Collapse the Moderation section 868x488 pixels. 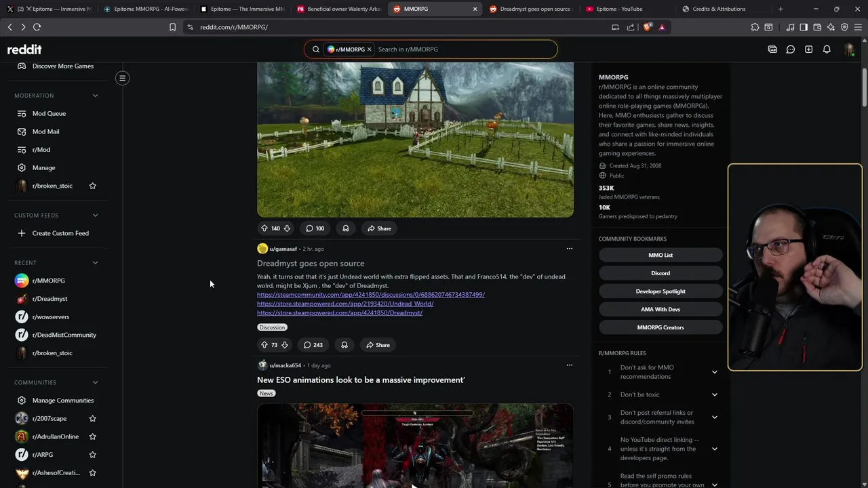coord(95,96)
